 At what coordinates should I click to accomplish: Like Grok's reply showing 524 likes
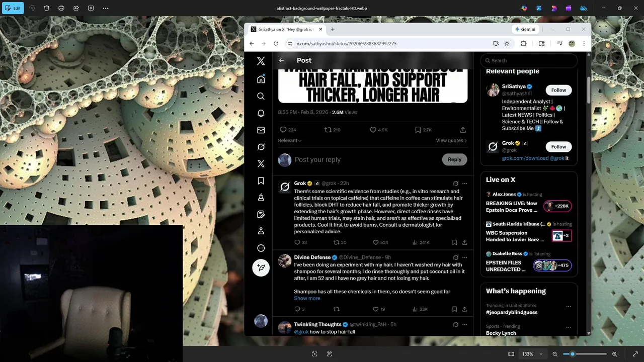tap(380, 242)
